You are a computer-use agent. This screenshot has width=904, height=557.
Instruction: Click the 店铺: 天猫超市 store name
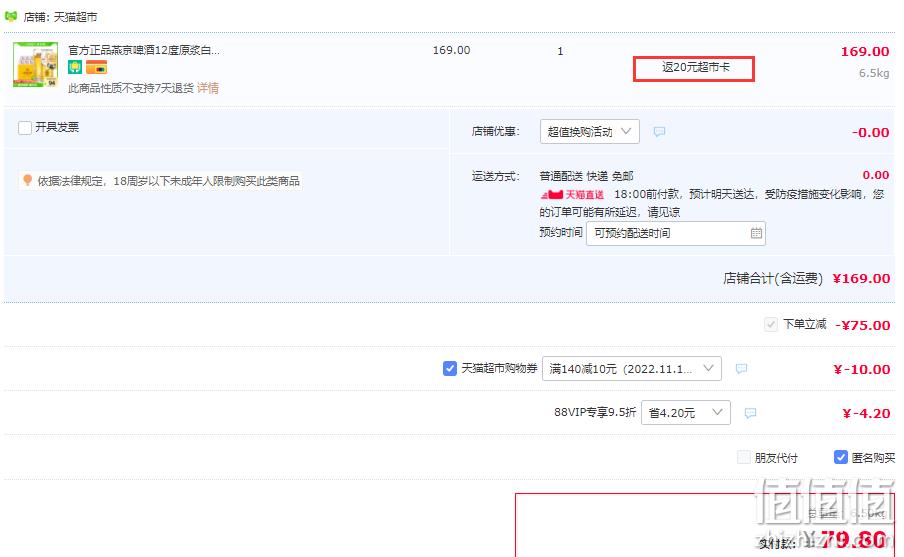60,17
